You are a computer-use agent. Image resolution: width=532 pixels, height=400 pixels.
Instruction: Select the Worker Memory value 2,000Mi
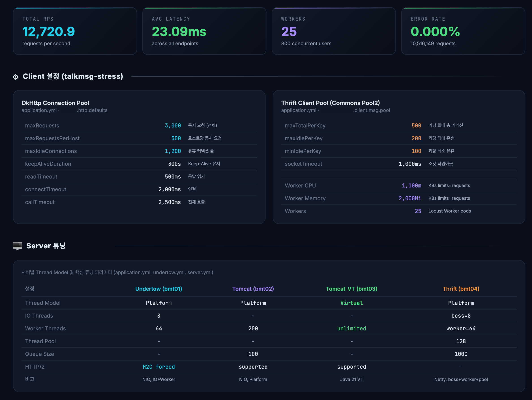410,198
